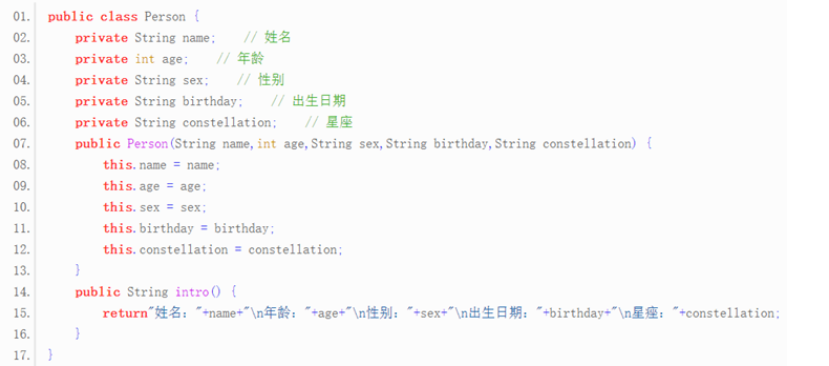This screenshot has height=366, width=829.
Task: Click the intro method name on line 14
Action: point(192,292)
